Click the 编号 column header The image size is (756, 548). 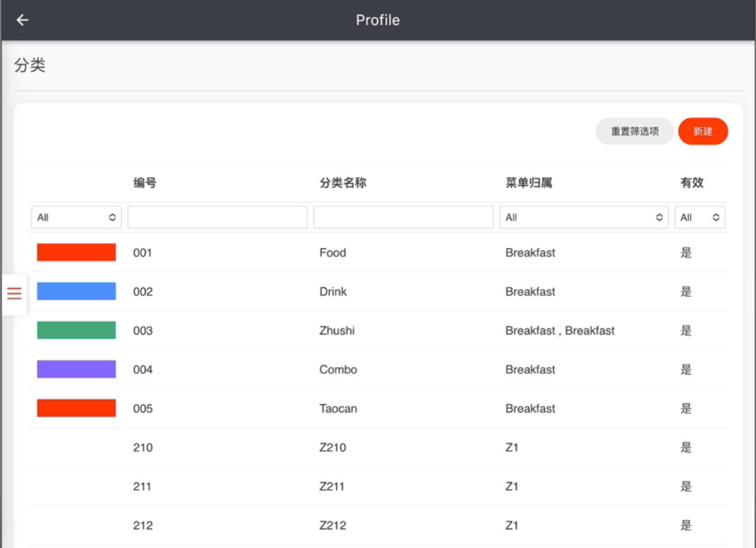click(x=145, y=183)
